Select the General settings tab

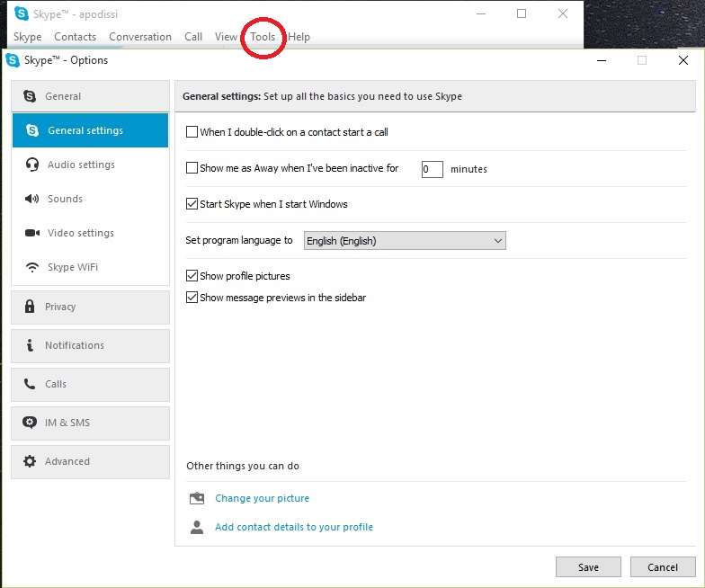pos(90,130)
